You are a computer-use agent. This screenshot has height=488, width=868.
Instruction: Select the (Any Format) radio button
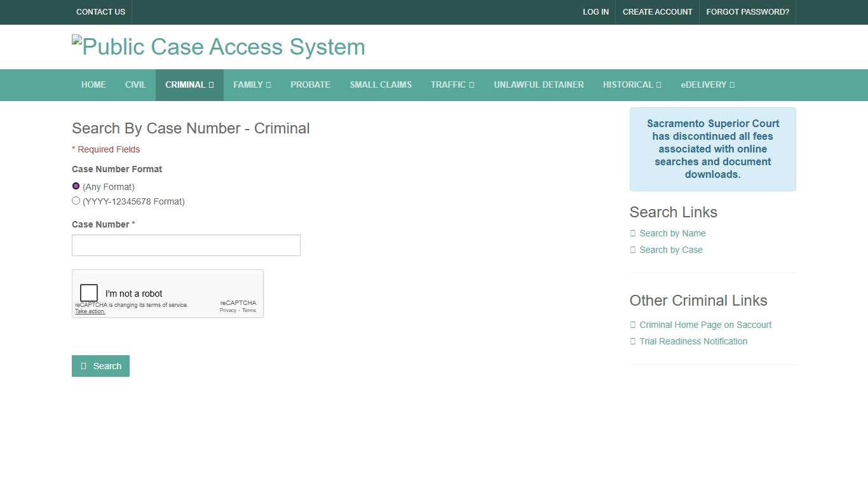pos(76,186)
